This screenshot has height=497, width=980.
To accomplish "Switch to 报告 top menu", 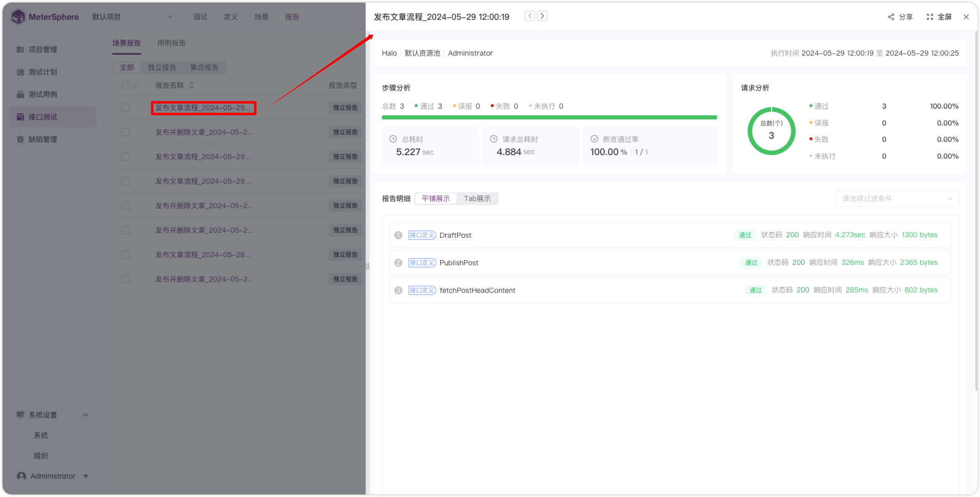I will click(x=292, y=17).
